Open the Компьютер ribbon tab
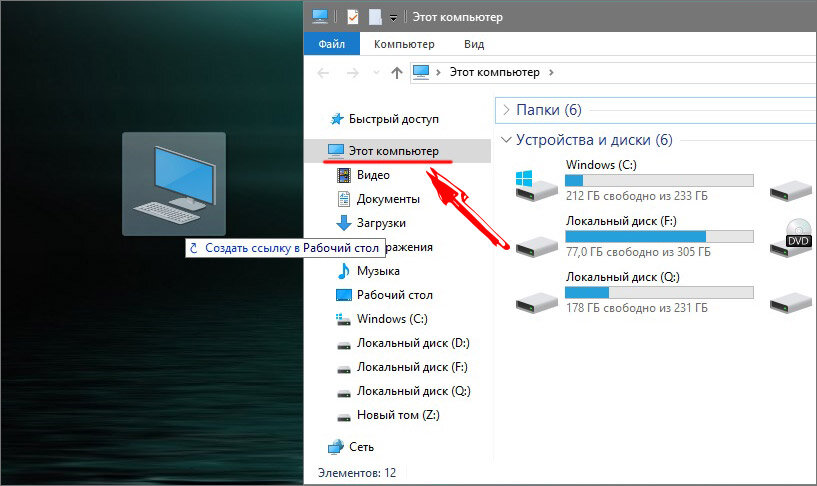The width and height of the screenshot is (817, 486). click(404, 44)
